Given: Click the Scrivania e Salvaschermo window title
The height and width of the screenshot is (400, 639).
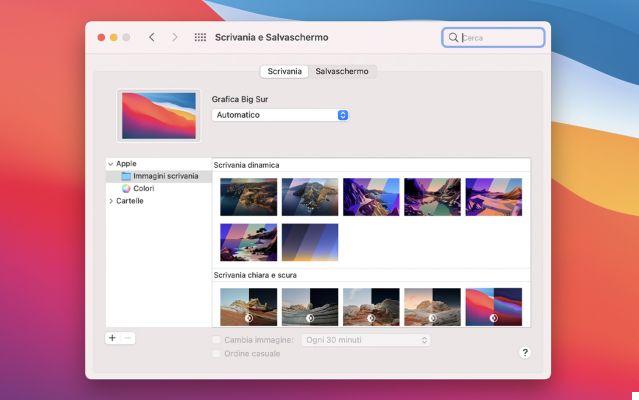Looking at the screenshot, I should tap(271, 37).
